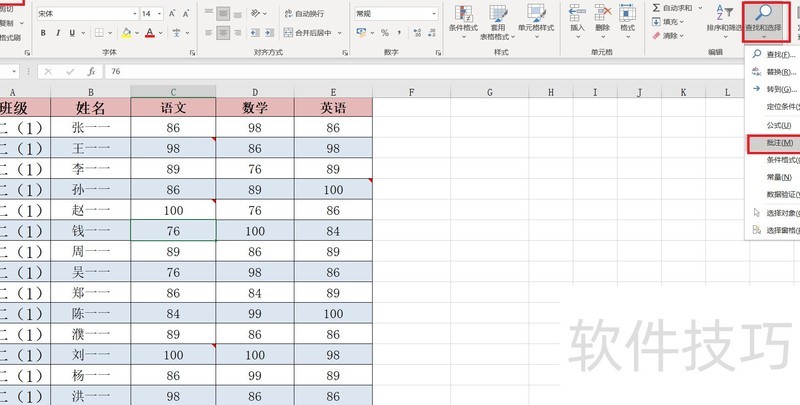
Task: Toggle horizontal center alignment
Action: click(x=223, y=33)
